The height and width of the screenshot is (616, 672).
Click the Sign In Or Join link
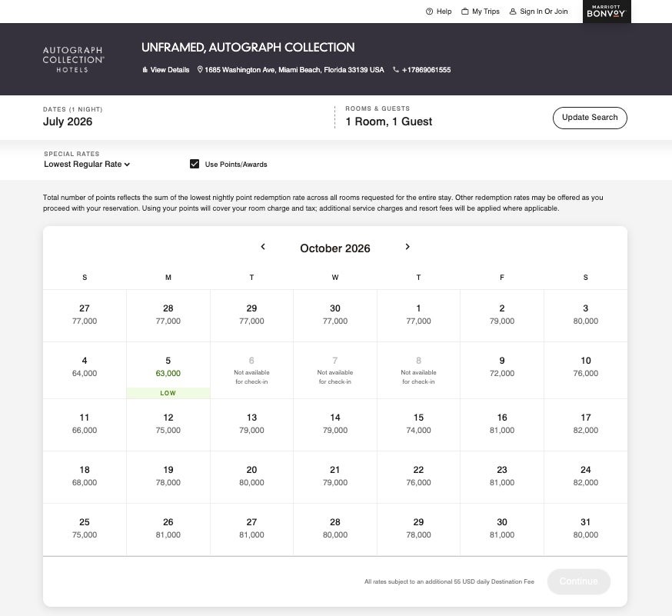click(543, 12)
